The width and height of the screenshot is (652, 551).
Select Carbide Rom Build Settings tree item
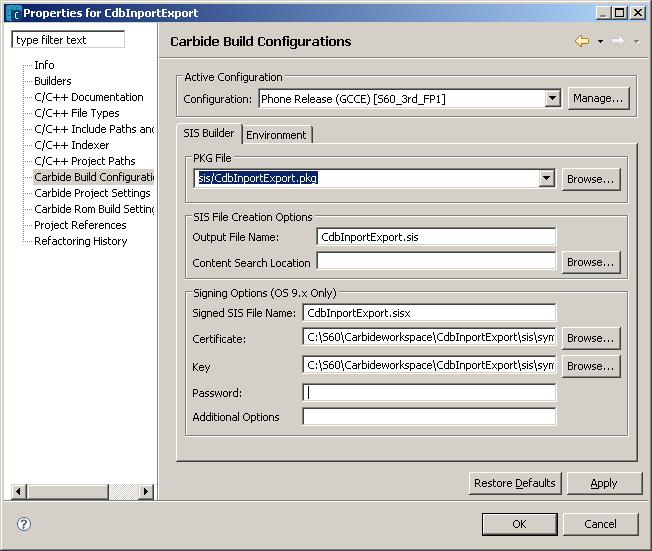(94, 209)
